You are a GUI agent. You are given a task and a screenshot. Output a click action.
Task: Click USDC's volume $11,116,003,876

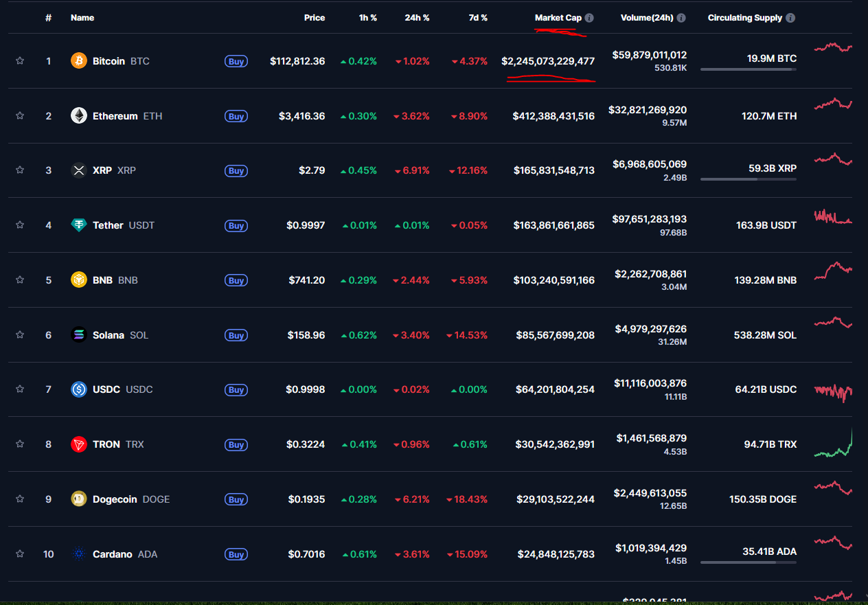(650, 383)
